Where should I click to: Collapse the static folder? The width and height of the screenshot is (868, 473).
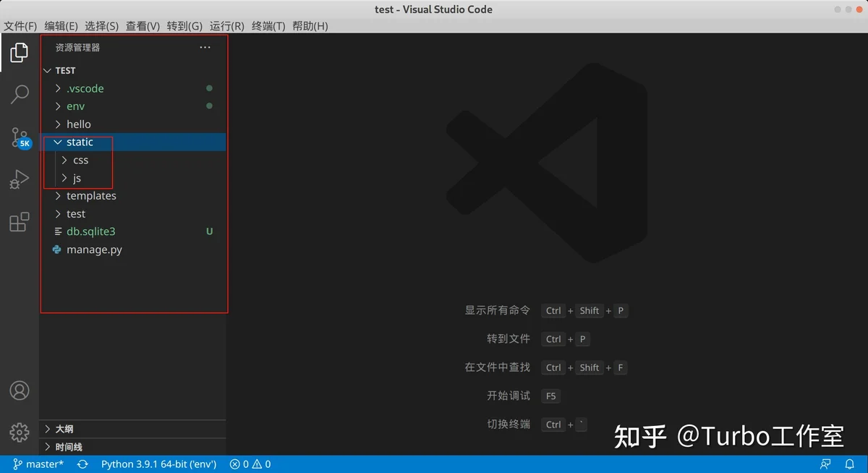pos(134,142)
